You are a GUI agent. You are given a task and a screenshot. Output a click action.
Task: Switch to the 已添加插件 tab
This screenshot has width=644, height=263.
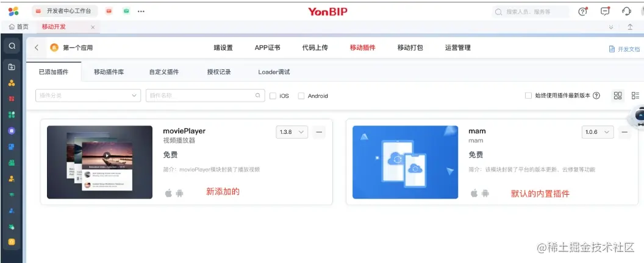pyautogui.click(x=54, y=72)
